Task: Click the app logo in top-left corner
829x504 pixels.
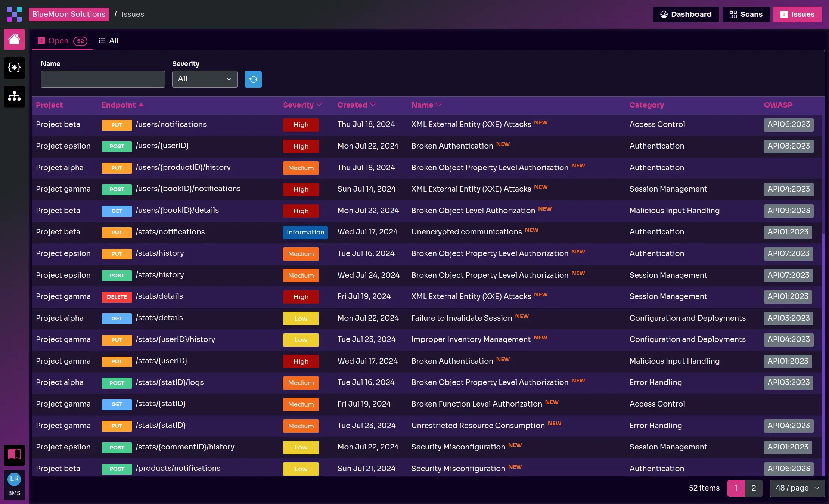Action: [14, 14]
